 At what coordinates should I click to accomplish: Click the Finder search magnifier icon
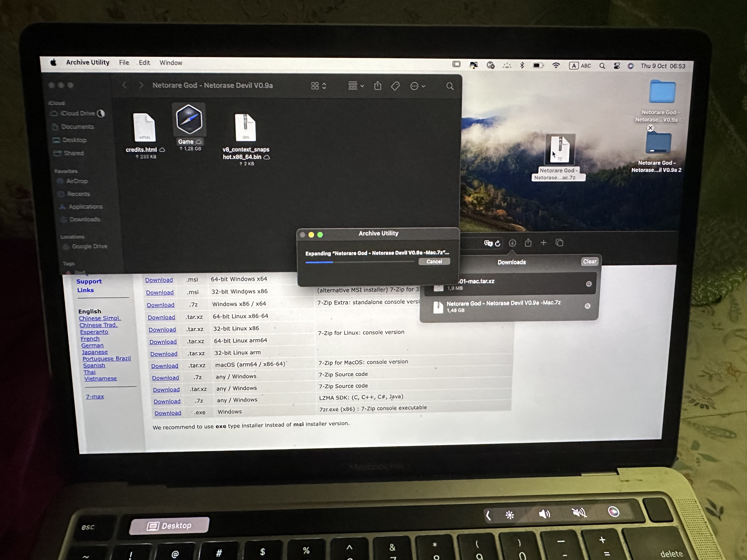click(x=449, y=86)
